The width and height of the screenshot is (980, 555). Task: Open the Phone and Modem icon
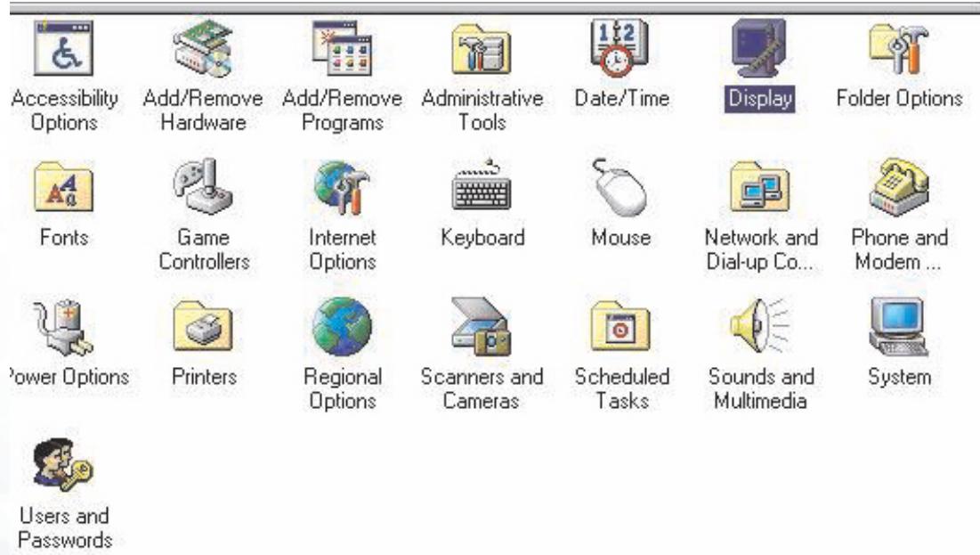coord(899,186)
